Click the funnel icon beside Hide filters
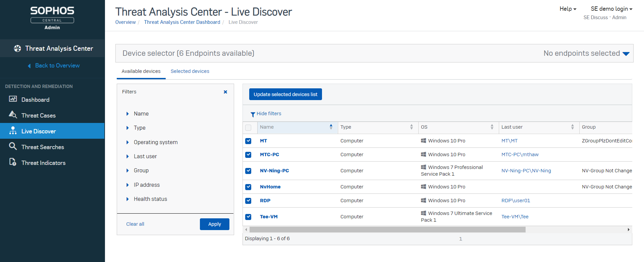The height and width of the screenshot is (262, 644). point(253,114)
